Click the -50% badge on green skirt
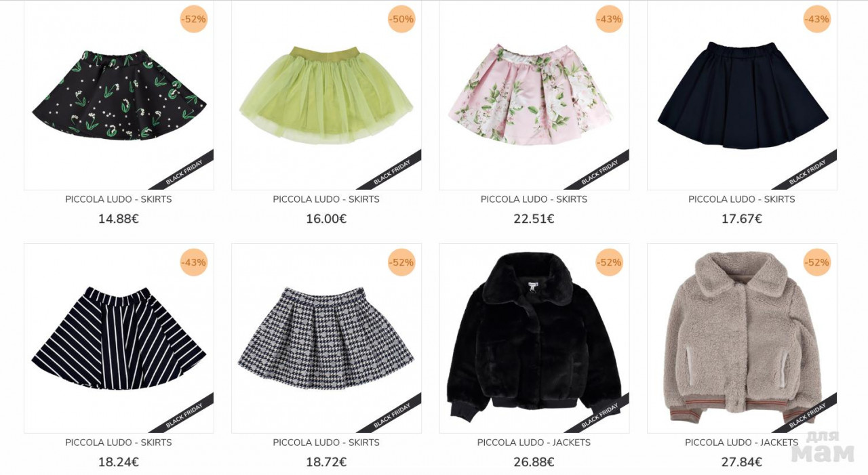The height and width of the screenshot is (475, 868). tap(401, 19)
